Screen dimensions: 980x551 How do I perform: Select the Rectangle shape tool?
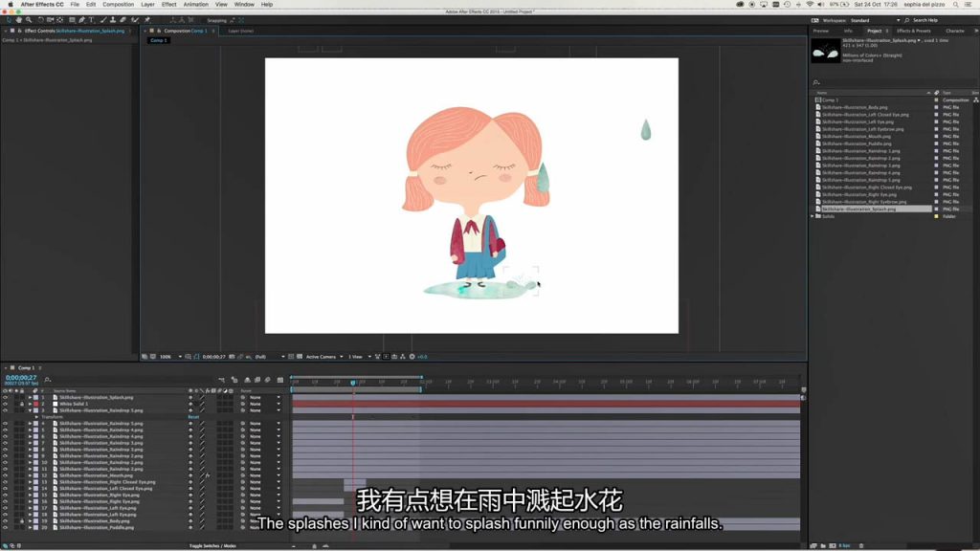coord(72,20)
